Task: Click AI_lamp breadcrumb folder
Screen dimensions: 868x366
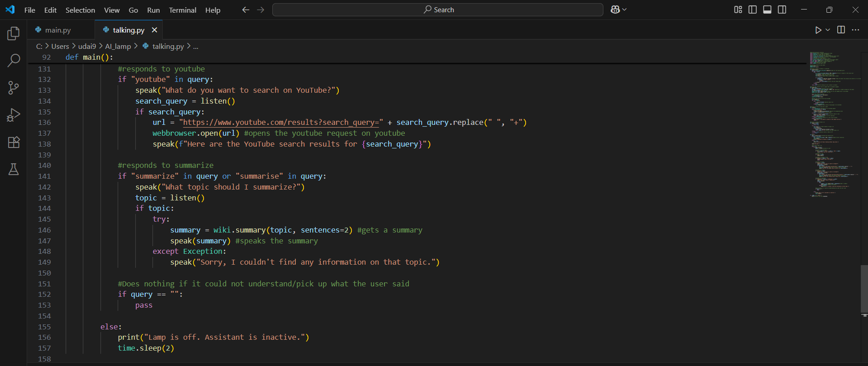Action: 118,46
